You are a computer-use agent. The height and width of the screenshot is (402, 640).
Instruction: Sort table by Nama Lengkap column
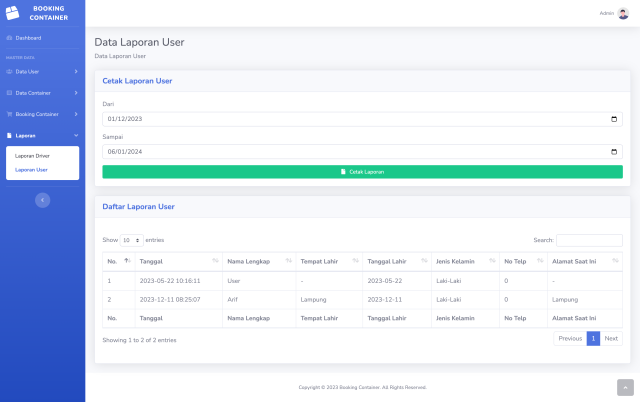pyautogui.click(x=258, y=262)
